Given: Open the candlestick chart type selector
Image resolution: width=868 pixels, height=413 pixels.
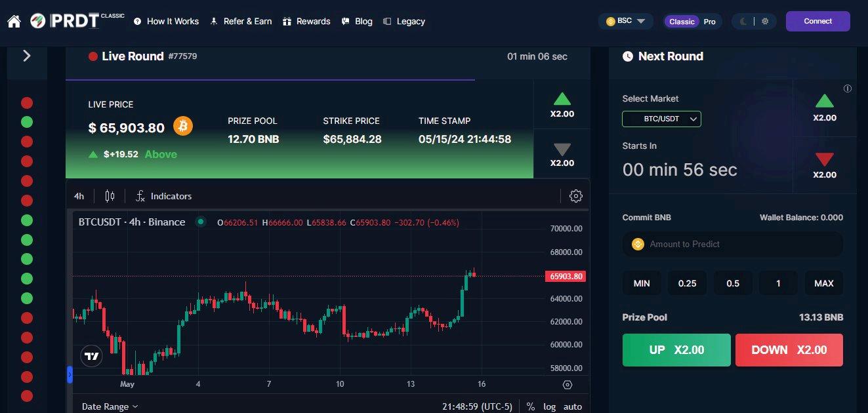Looking at the screenshot, I should coord(110,196).
